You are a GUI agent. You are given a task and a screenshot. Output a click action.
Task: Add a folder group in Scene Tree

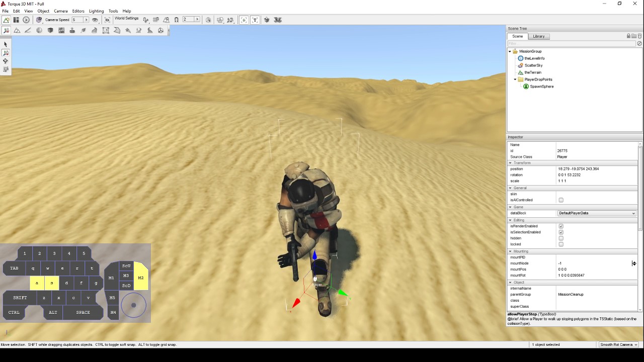pos(634,36)
